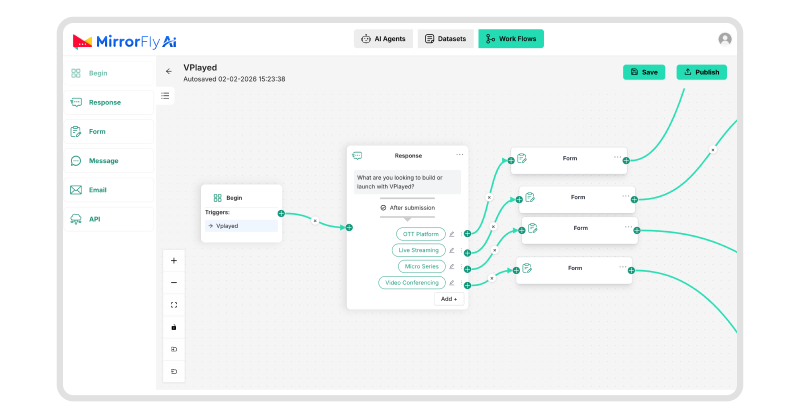
Task: Select Form in the node sidebar
Action: (x=109, y=132)
